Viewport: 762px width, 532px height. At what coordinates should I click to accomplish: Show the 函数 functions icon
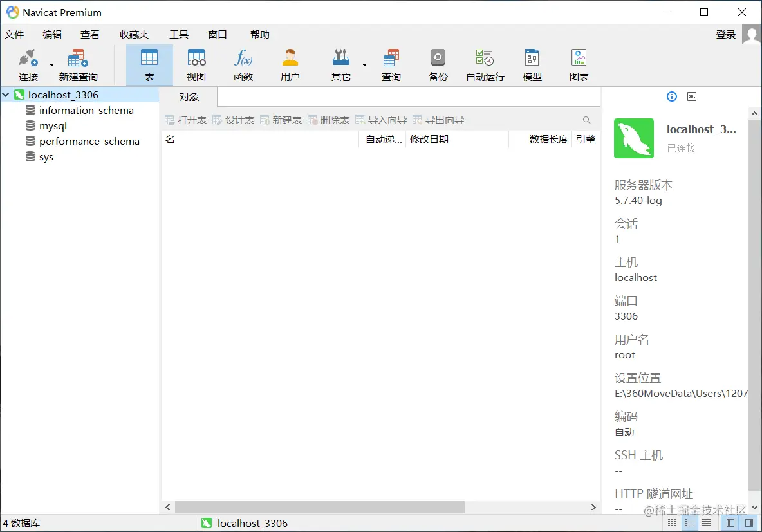coord(243,65)
